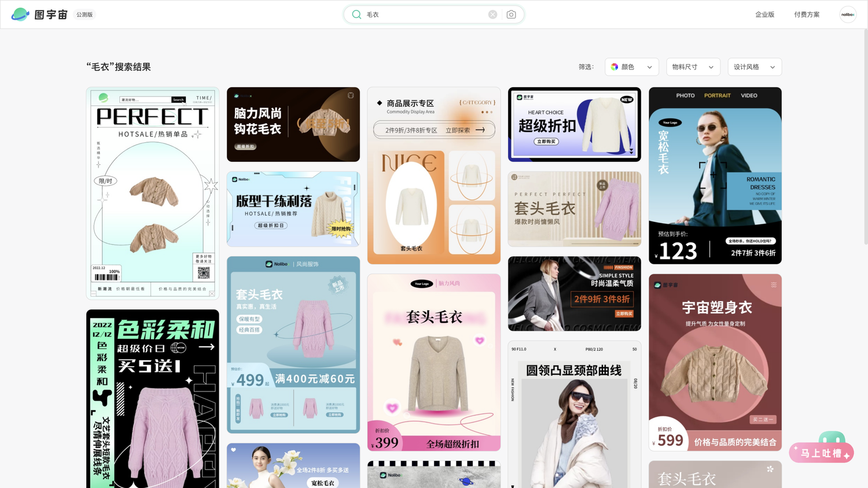Screen dimensions: 868x488
Task: Open the 脑力风尚钩花毛衣 banner template
Action: coord(293,124)
